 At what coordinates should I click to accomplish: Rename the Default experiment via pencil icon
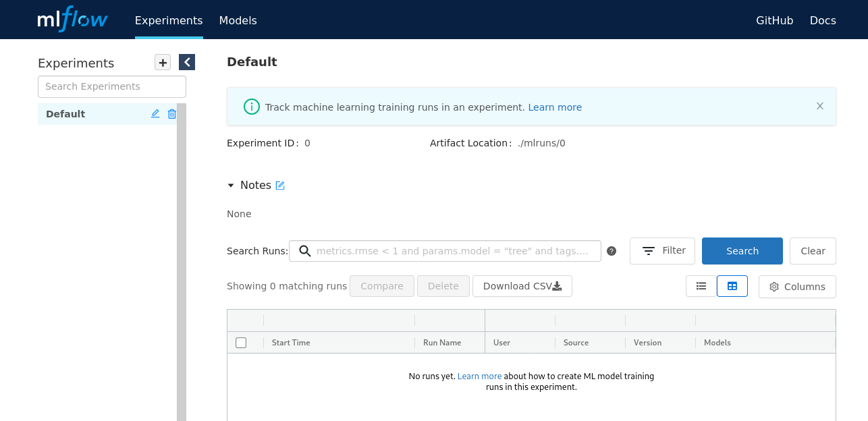click(x=155, y=114)
